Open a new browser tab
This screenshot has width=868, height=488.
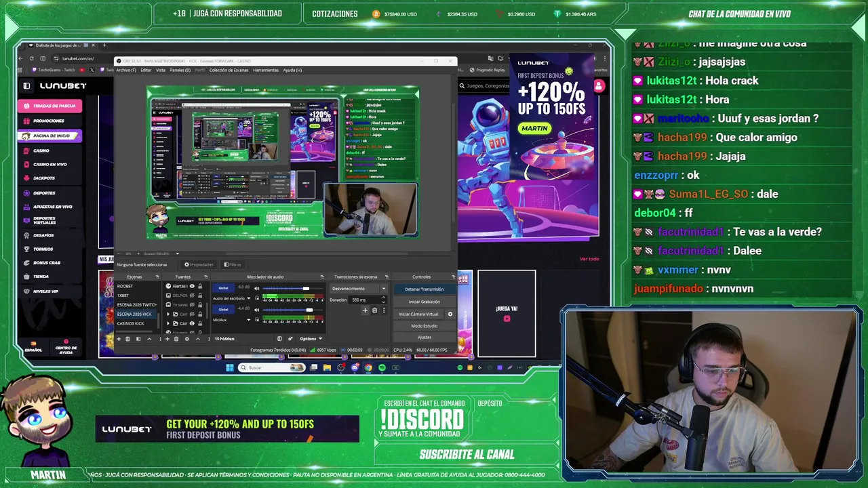point(104,45)
